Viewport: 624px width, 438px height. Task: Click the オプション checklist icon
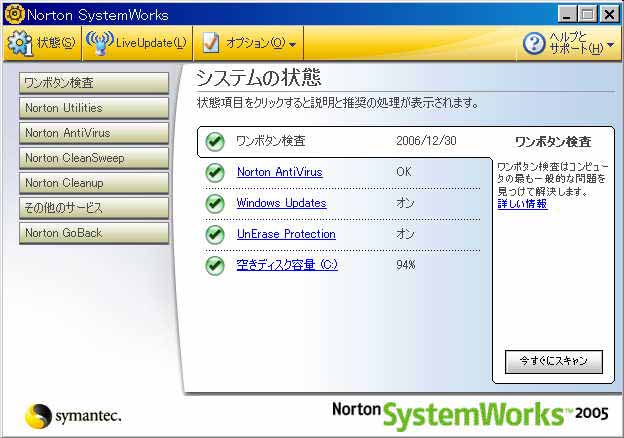click(211, 43)
